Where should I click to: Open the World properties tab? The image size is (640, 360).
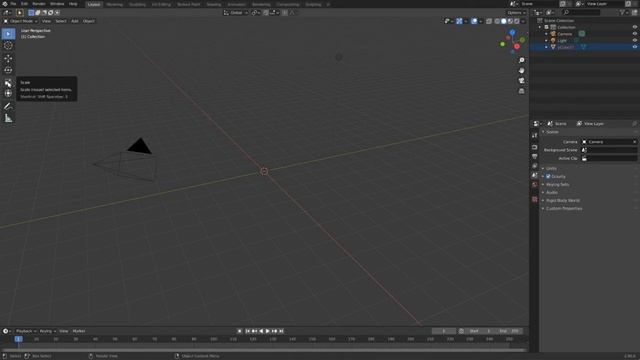coord(535,184)
